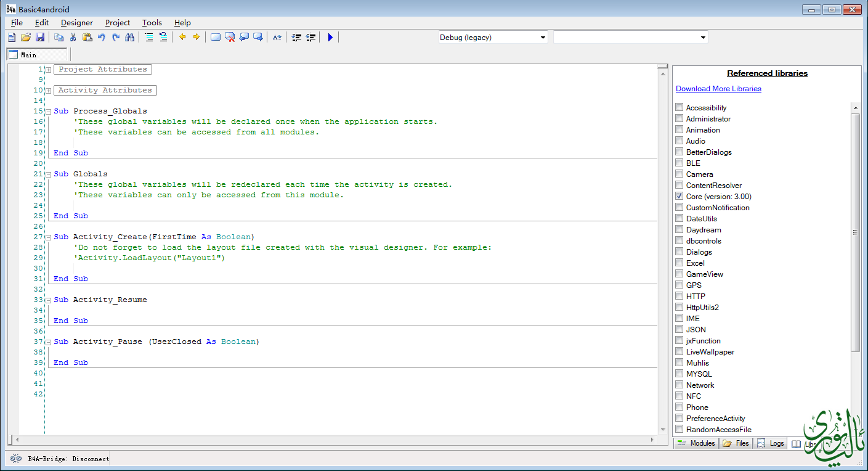Viewport: 868px width, 471px height.
Task: Open the Designer menu
Action: tap(77, 23)
